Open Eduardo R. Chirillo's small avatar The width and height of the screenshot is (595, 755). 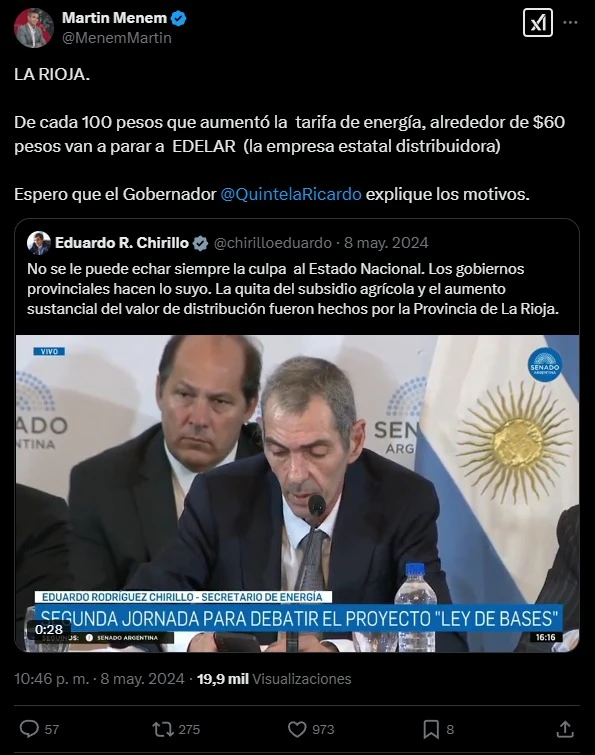coord(39,243)
